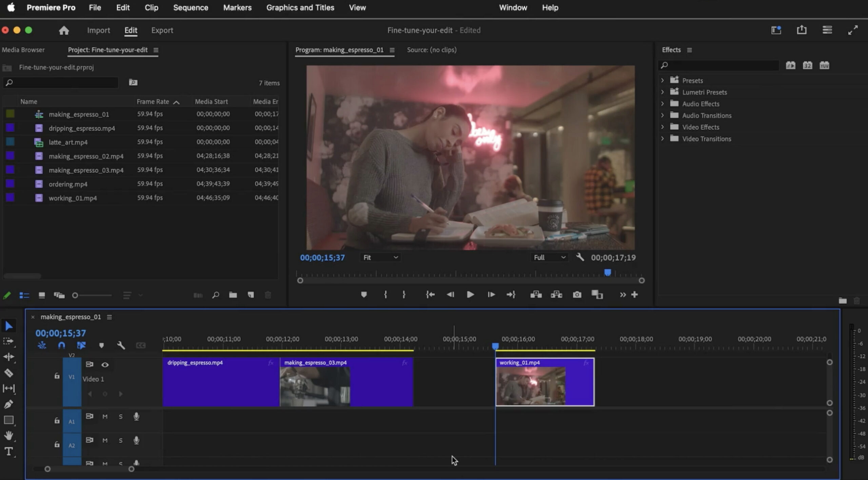The width and height of the screenshot is (868, 480).
Task: Click the Extract button
Action: [556, 294]
